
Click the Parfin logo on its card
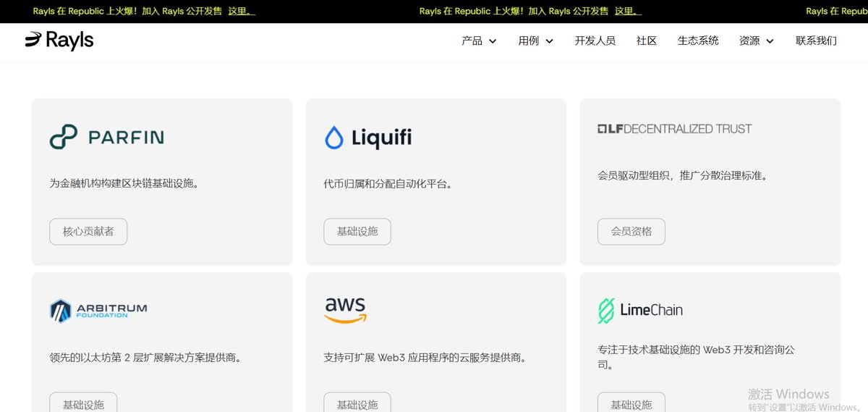tap(106, 137)
